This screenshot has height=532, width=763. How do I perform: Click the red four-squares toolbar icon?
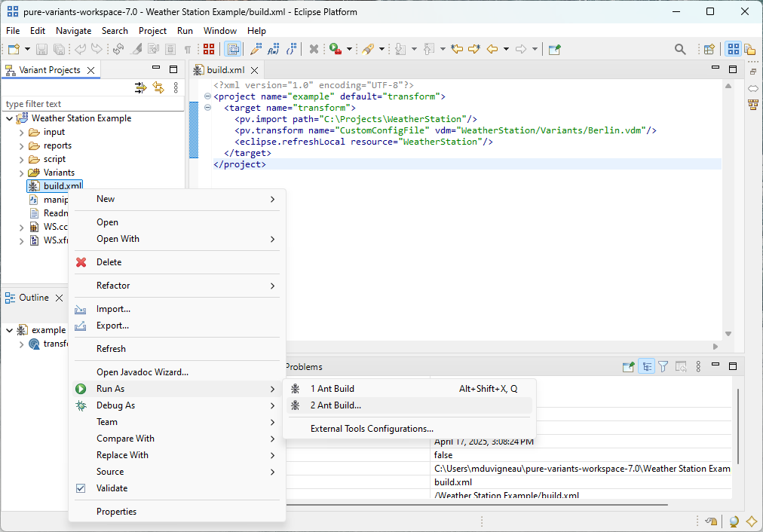(209, 50)
